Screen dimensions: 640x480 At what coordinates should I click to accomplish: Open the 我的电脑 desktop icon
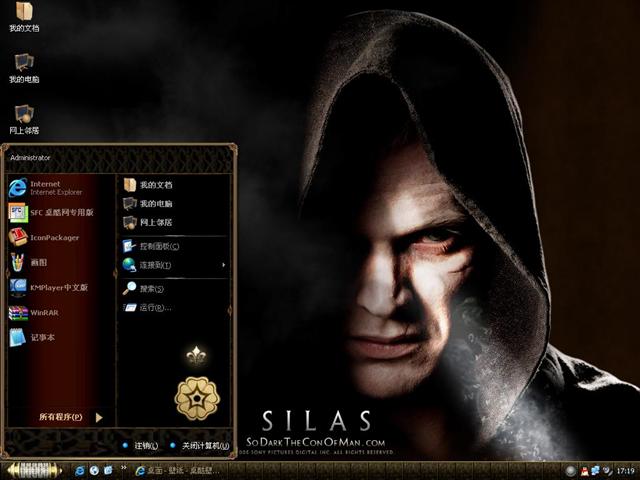(24, 68)
